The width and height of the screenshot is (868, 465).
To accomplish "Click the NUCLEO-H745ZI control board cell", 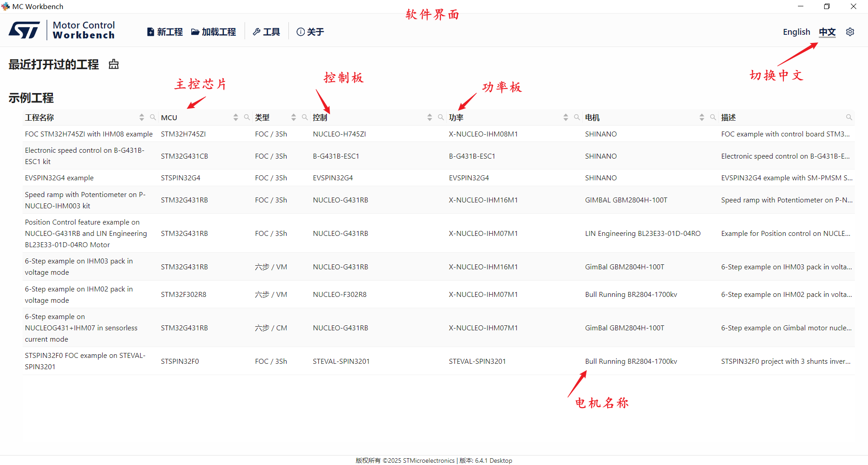I will pos(340,134).
